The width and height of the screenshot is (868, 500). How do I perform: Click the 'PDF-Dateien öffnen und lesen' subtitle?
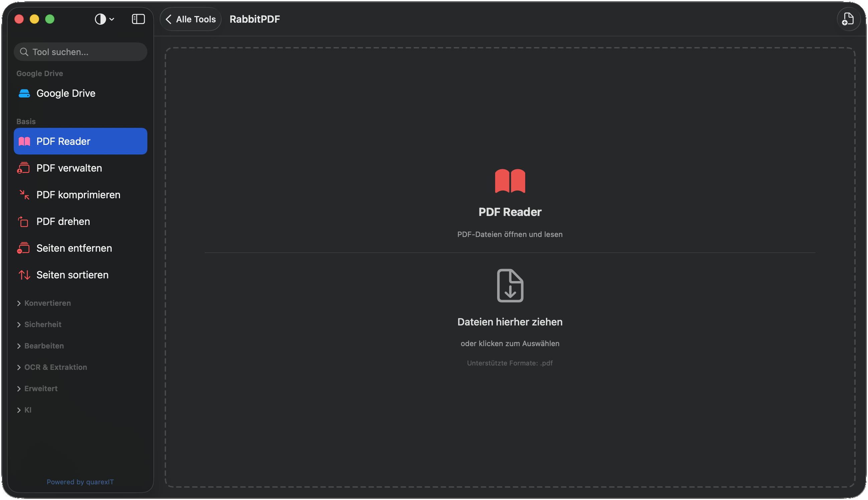pyautogui.click(x=510, y=234)
